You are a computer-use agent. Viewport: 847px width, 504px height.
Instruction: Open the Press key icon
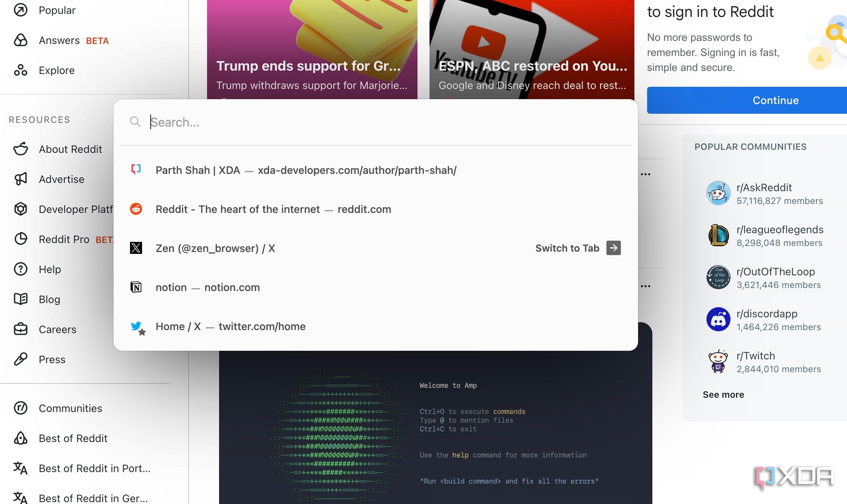(x=21, y=359)
